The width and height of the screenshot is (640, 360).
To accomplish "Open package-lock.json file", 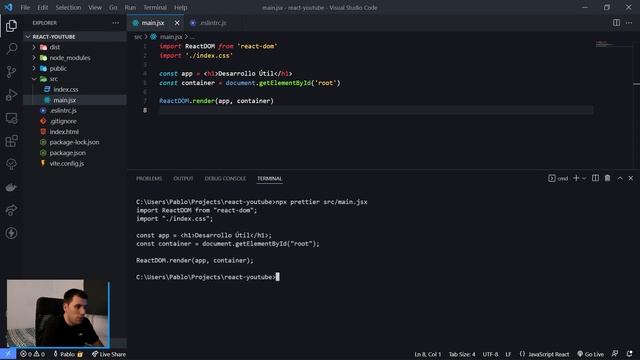I will [x=75, y=142].
